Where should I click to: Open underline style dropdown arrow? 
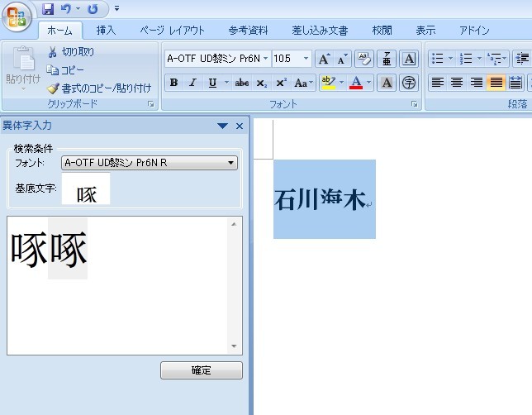[226, 83]
